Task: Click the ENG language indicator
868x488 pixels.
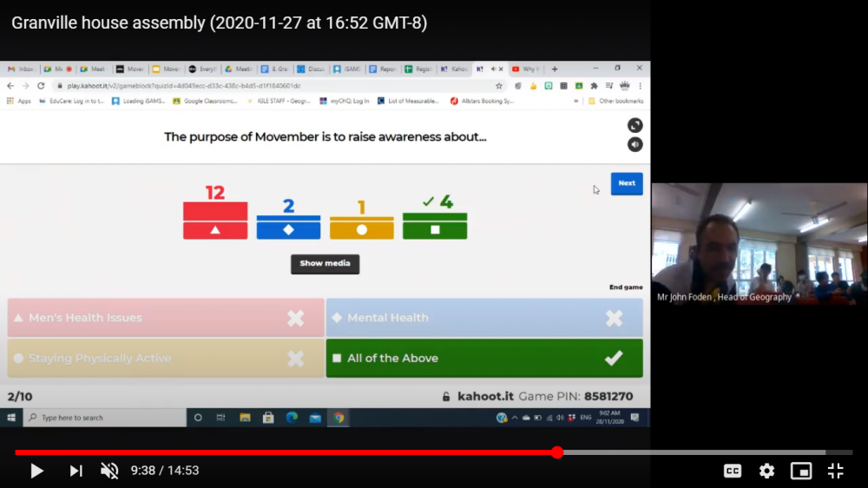Action: tap(586, 418)
